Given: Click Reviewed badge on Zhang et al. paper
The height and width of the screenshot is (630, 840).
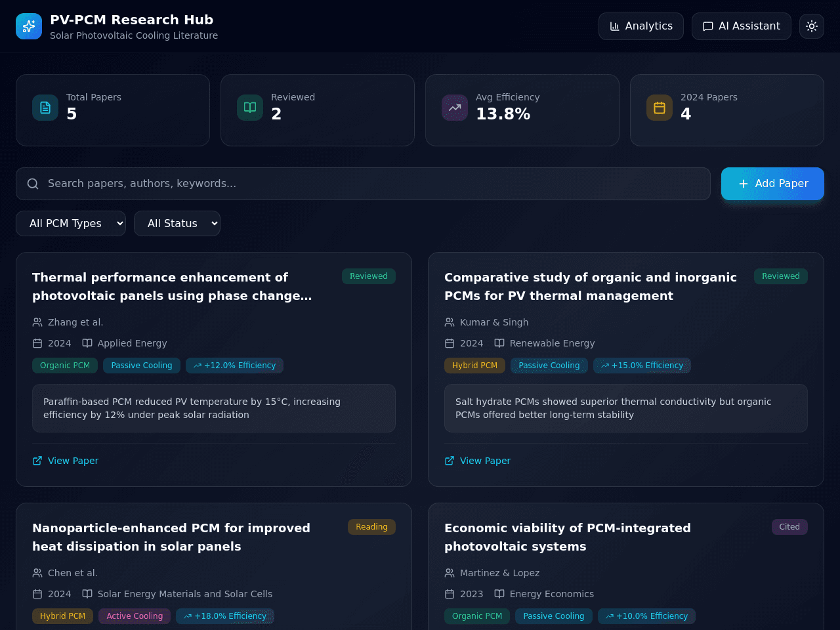Looking at the screenshot, I should click(x=369, y=276).
